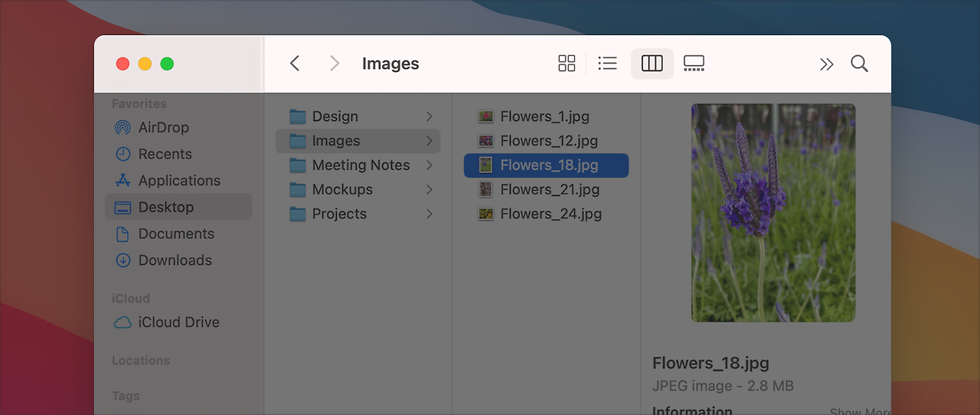The height and width of the screenshot is (415, 980).
Task: Minimize the Finder window with yellow button
Action: pos(145,64)
